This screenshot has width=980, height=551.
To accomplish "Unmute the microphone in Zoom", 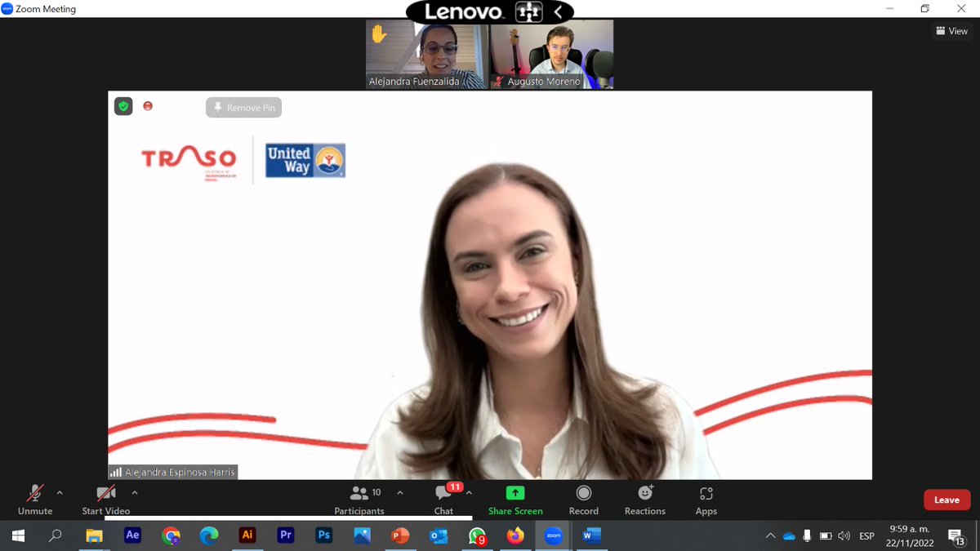I will pyautogui.click(x=35, y=500).
